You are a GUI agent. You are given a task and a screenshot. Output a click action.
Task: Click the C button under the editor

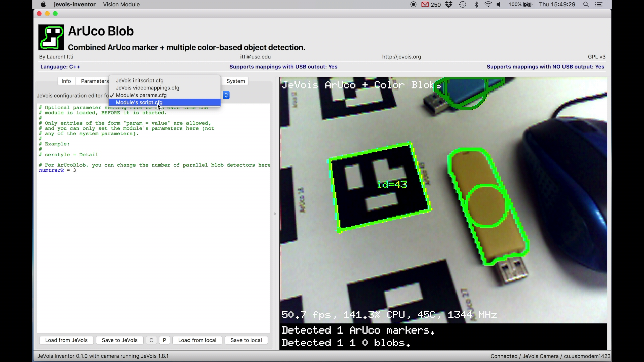151,340
